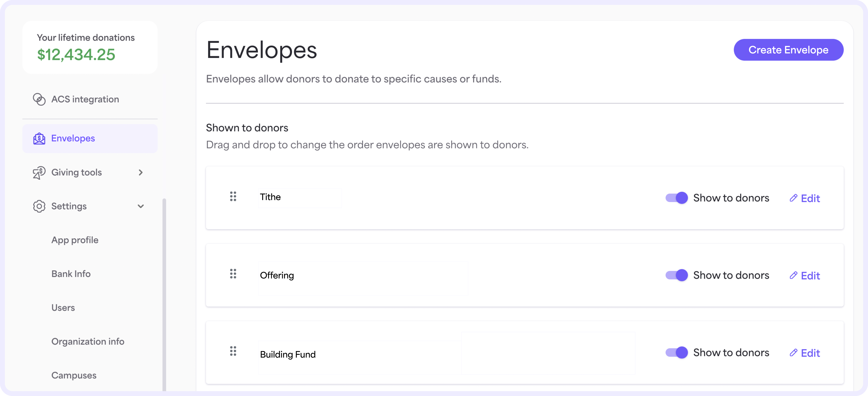868x396 pixels.
Task: Click the pencil icon in Offering row
Action: pos(793,275)
